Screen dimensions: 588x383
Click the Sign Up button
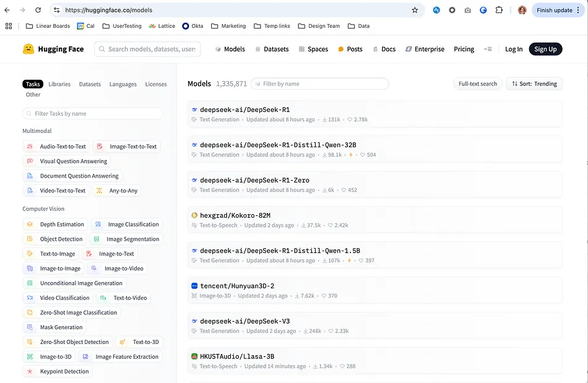pyautogui.click(x=545, y=49)
